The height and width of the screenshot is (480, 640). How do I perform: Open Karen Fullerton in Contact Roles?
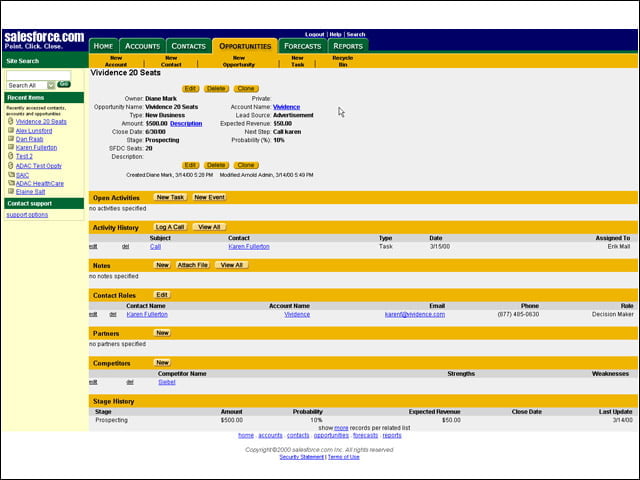click(147, 314)
